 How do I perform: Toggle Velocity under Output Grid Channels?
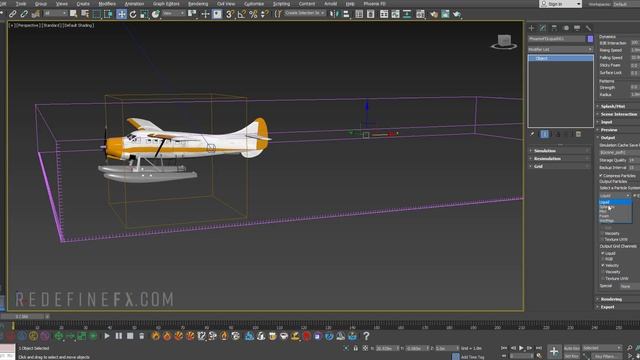tap(603, 265)
